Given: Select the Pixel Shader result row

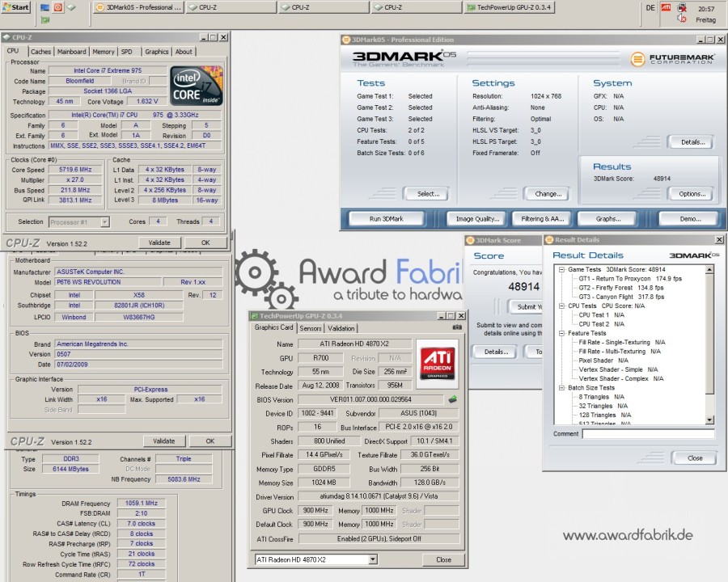Looking at the screenshot, I should point(603,361).
